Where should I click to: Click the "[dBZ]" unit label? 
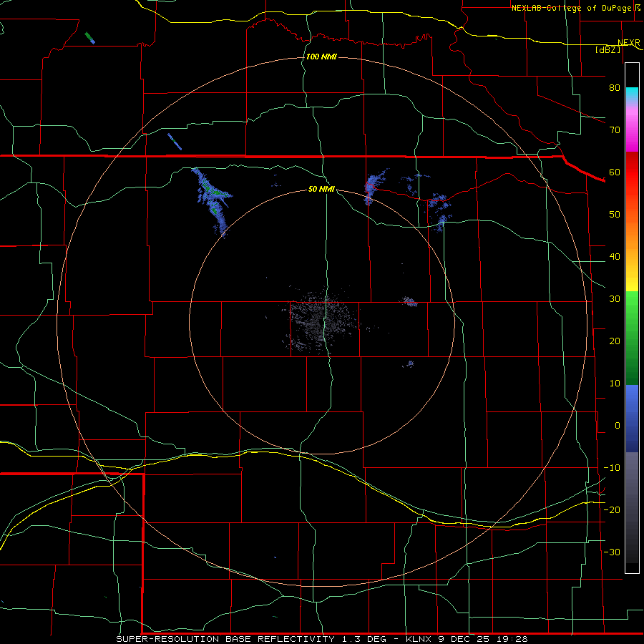click(608, 49)
